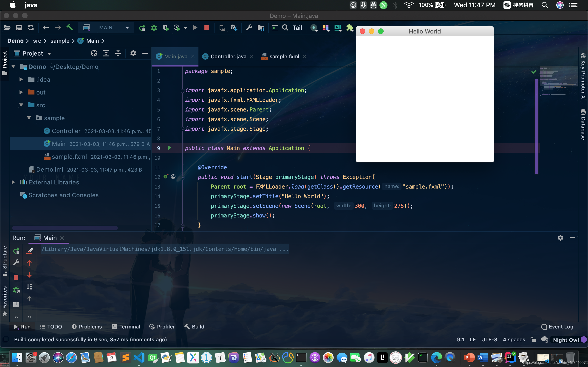588x367 pixels.
Task: Expand External Libraries
Action: (x=13, y=182)
